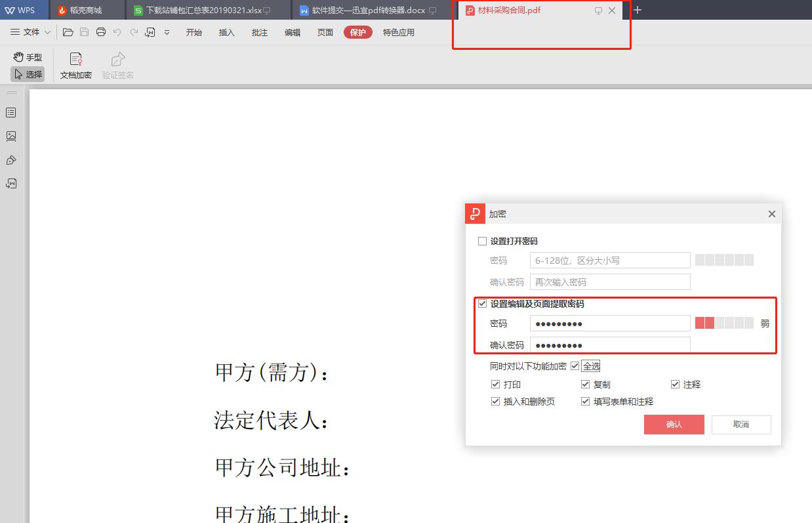812x523 pixels.
Task: Uncheck the 打印 permission checkbox
Action: 496,384
